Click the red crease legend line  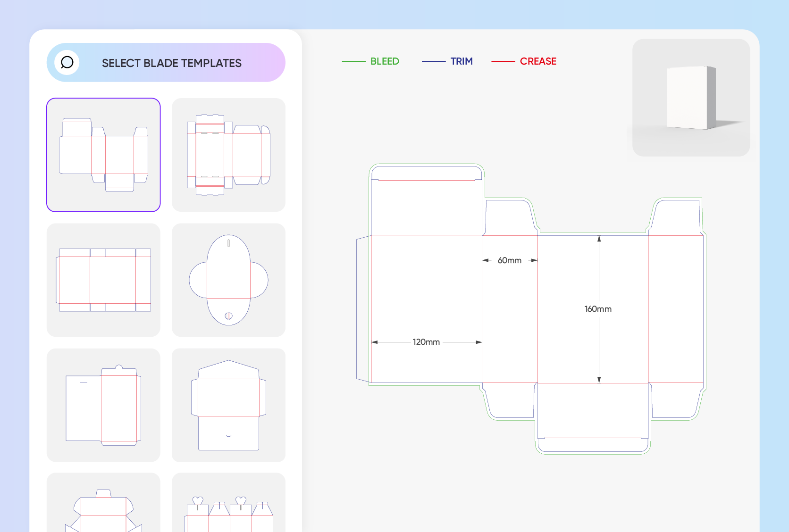tap(503, 61)
